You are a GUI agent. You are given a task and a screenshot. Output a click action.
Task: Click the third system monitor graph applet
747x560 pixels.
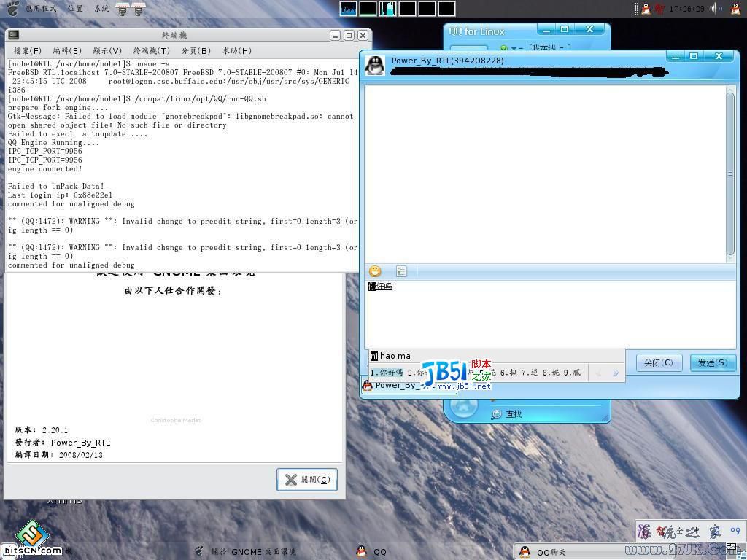(x=387, y=9)
